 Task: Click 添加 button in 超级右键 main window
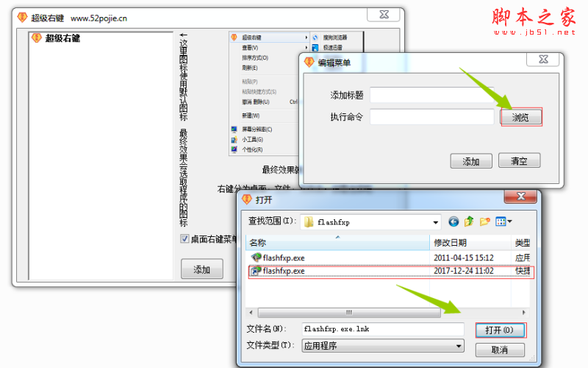201,269
